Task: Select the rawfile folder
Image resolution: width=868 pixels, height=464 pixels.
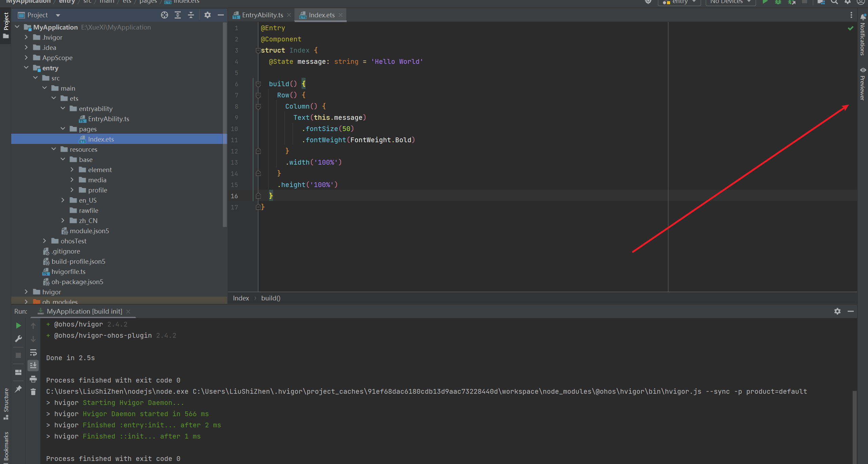Action: [x=88, y=210]
